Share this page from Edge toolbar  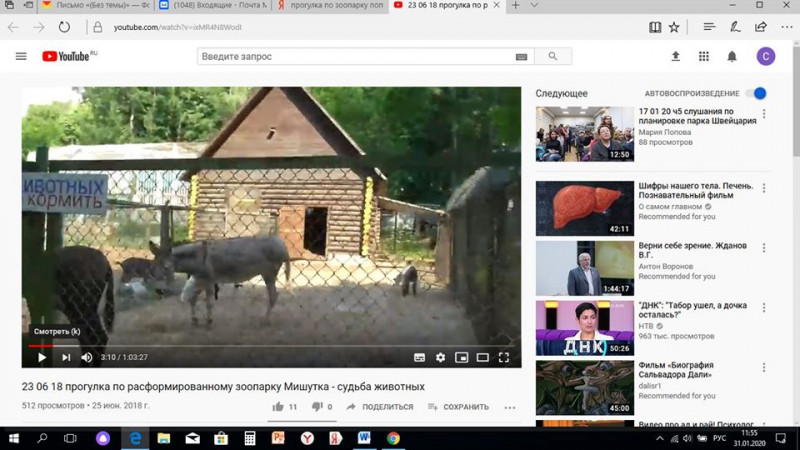(760, 27)
